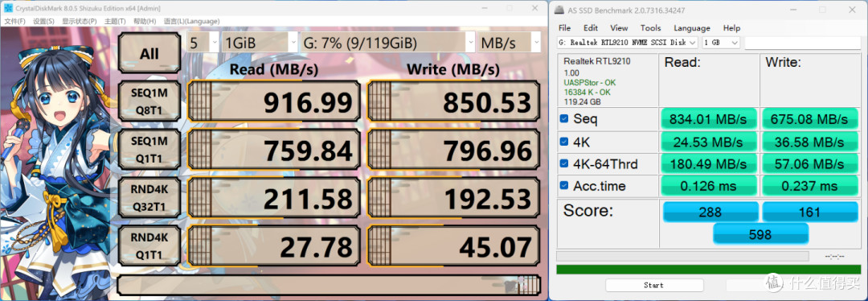Click the 16384 K - OK alignment text
868x301 pixels.
587,92
